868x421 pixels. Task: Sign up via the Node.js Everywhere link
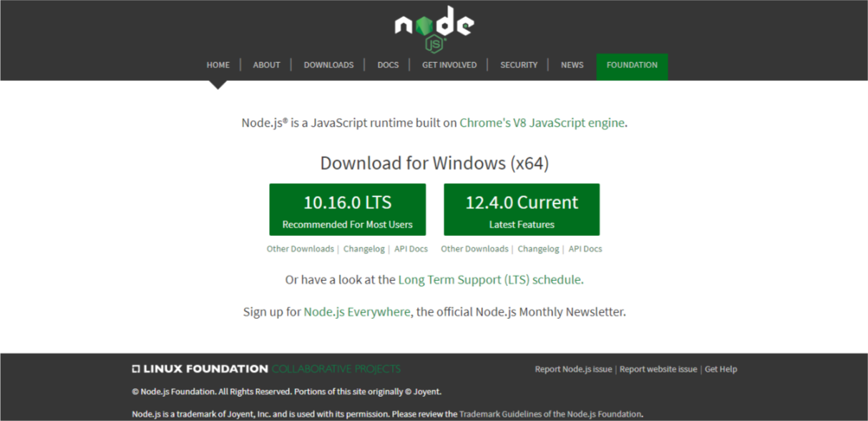[x=356, y=312]
